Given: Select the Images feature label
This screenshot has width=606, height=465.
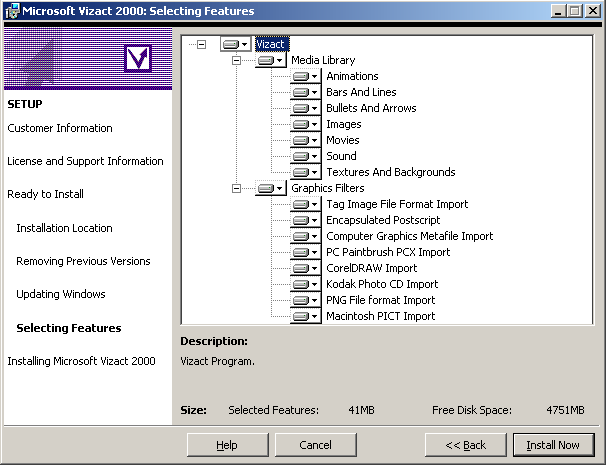Looking at the screenshot, I should (344, 124).
